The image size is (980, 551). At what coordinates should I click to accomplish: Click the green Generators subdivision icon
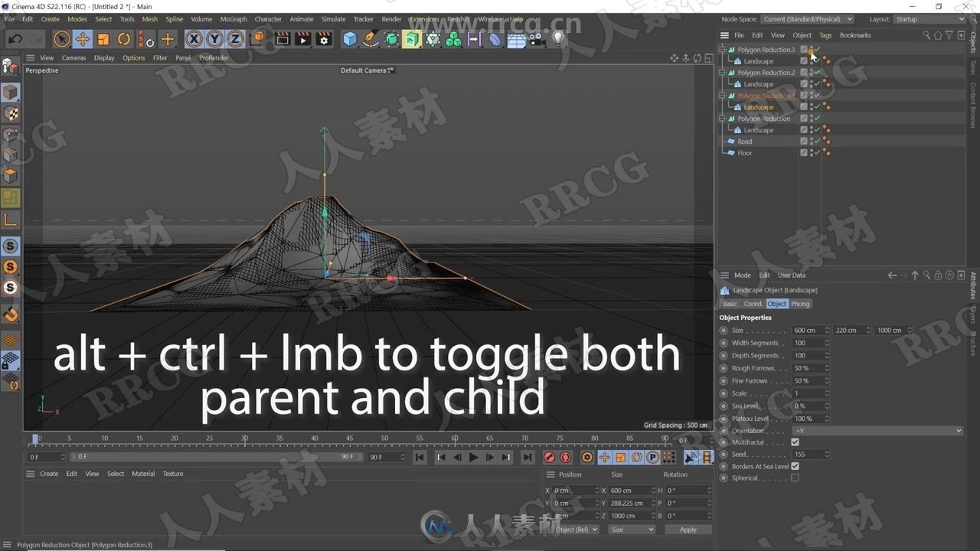[x=392, y=39]
